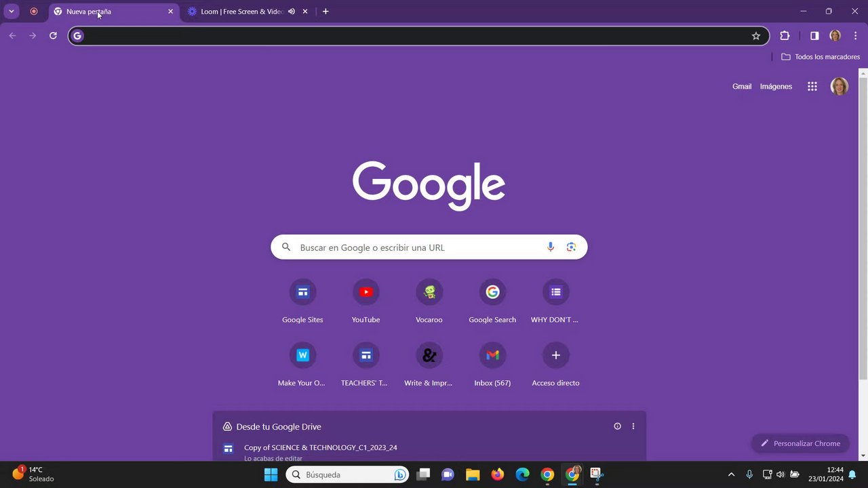This screenshot has height=488, width=868.
Task: Open the Gmail link
Action: click(742, 86)
